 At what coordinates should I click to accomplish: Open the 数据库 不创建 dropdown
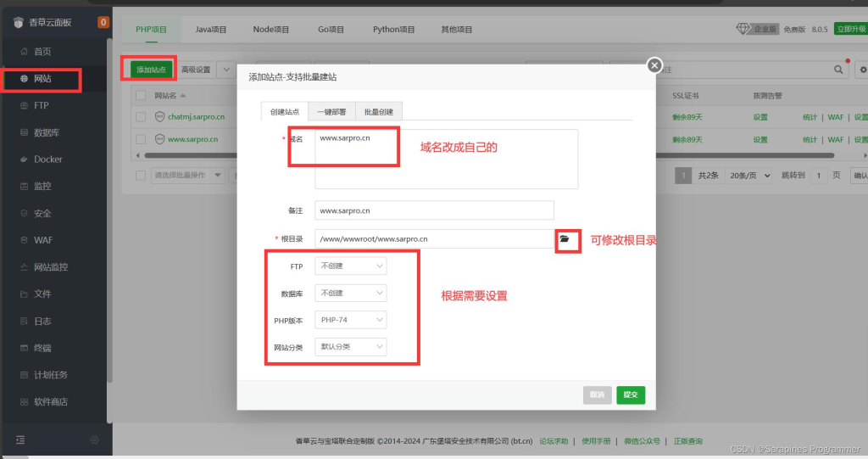tap(350, 293)
